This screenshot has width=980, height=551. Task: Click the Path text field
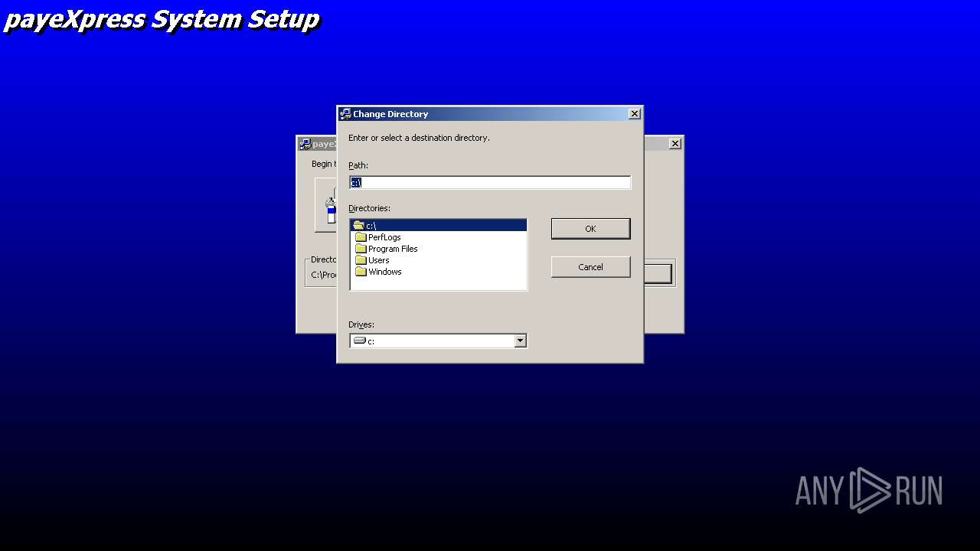pos(490,182)
